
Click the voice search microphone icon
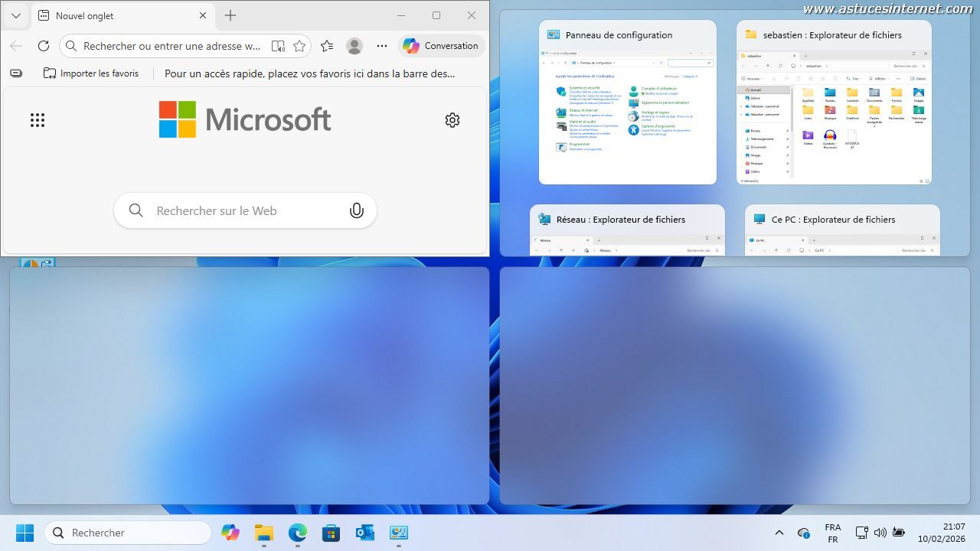(356, 210)
